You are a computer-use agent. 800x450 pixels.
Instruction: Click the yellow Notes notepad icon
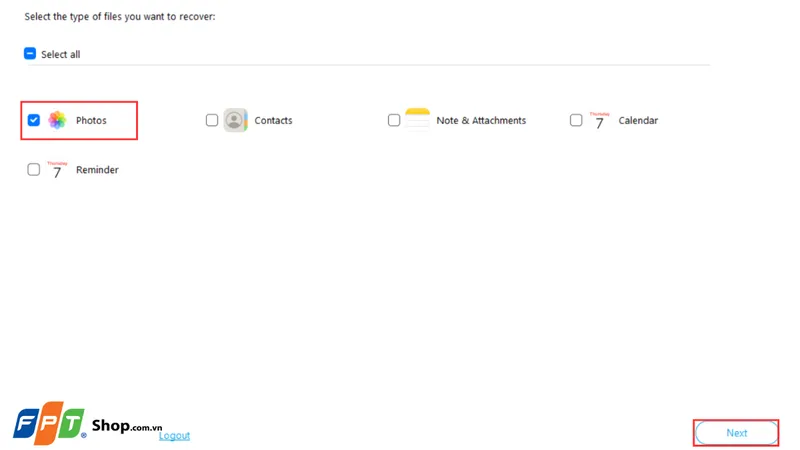pyautogui.click(x=417, y=120)
